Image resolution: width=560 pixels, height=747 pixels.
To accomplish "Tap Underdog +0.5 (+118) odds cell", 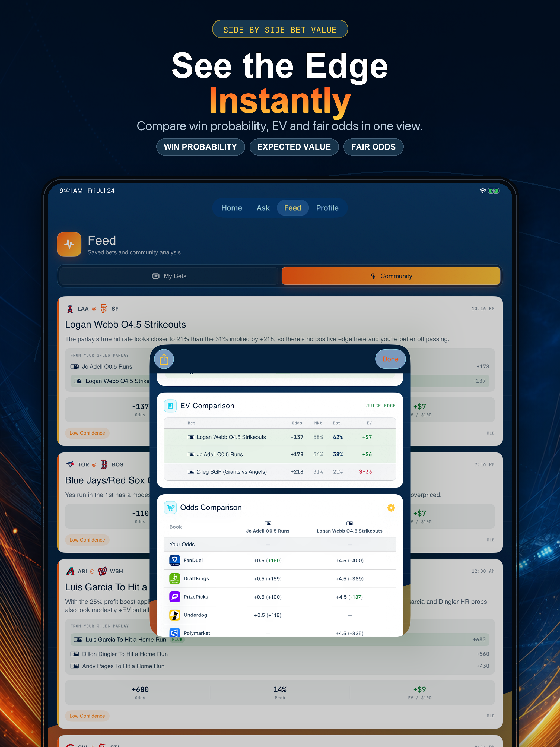I will pos(268,615).
